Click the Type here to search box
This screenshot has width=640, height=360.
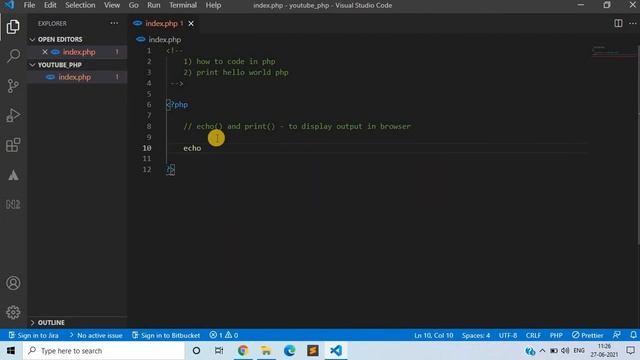click(104, 351)
